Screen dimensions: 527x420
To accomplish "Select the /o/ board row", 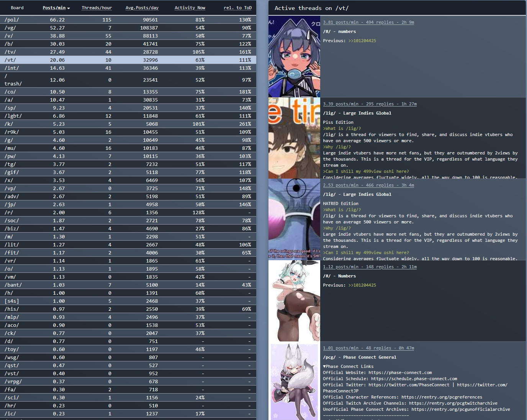I will (x=128, y=269).
